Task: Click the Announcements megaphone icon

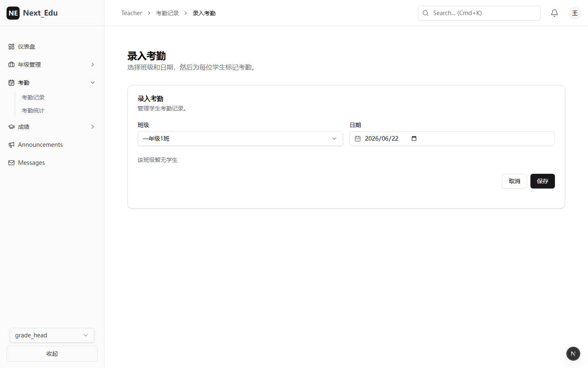Action: tap(11, 145)
